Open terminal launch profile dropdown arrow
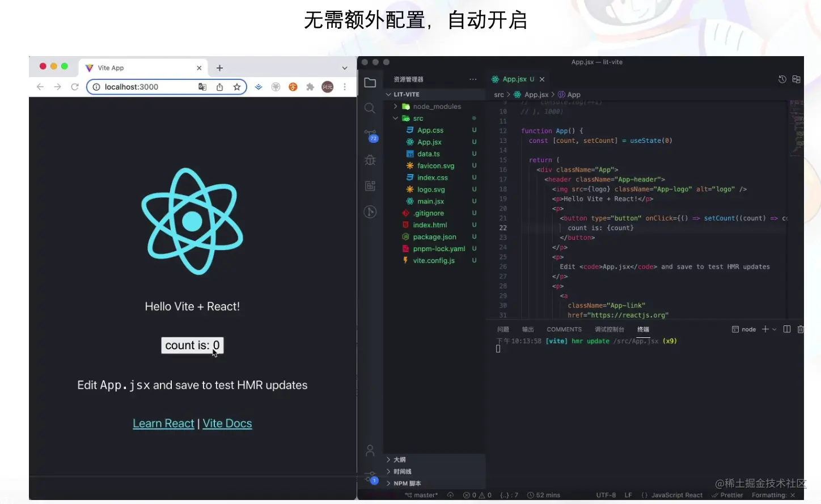The image size is (821, 504). tap(775, 329)
